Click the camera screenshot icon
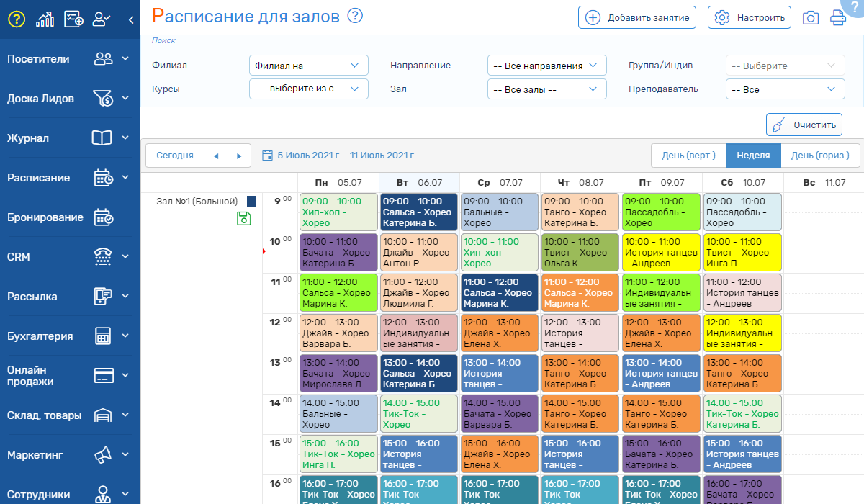The width and height of the screenshot is (864, 504). pos(811,18)
